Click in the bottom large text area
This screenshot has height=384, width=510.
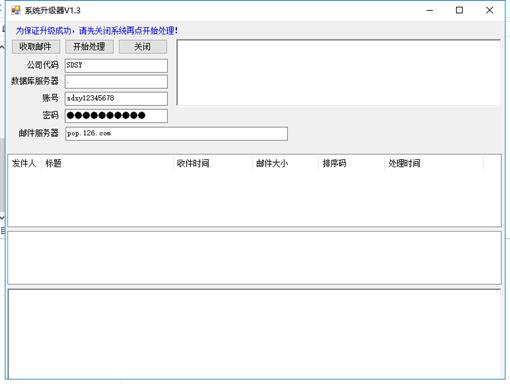tap(254, 334)
